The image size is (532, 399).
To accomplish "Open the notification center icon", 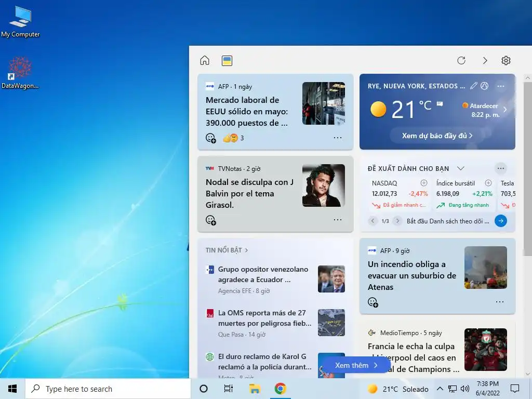I will (x=515, y=389).
